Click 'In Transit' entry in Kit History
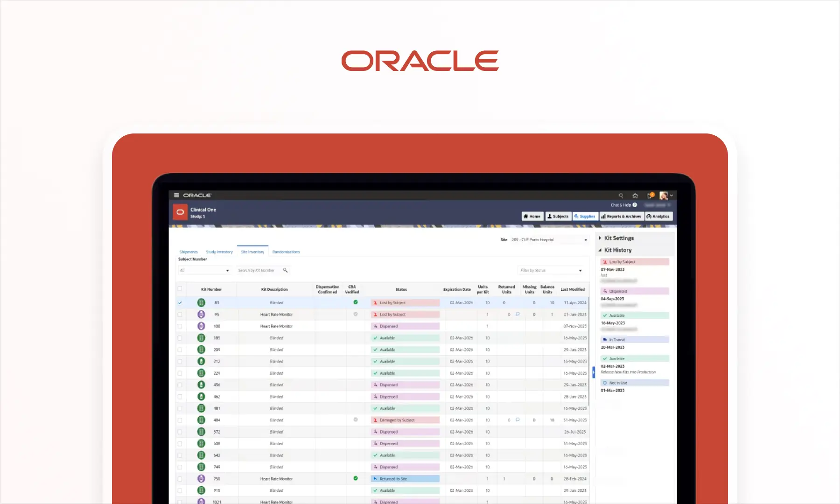This screenshot has height=504, width=840. coord(635,340)
